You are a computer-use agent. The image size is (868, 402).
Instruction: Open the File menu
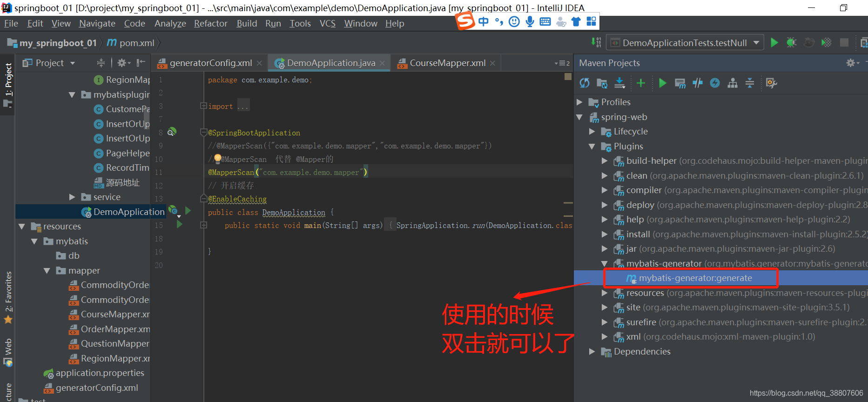tap(11, 23)
